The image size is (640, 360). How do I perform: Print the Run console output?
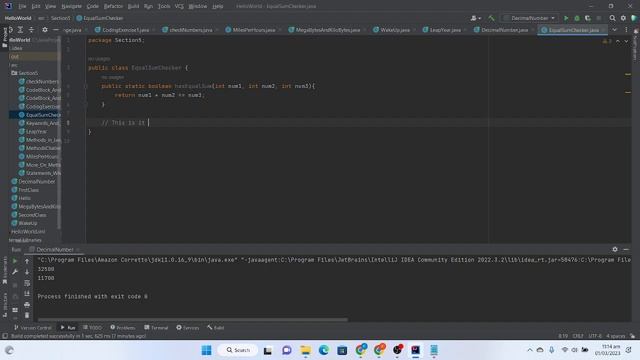click(x=27, y=304)
